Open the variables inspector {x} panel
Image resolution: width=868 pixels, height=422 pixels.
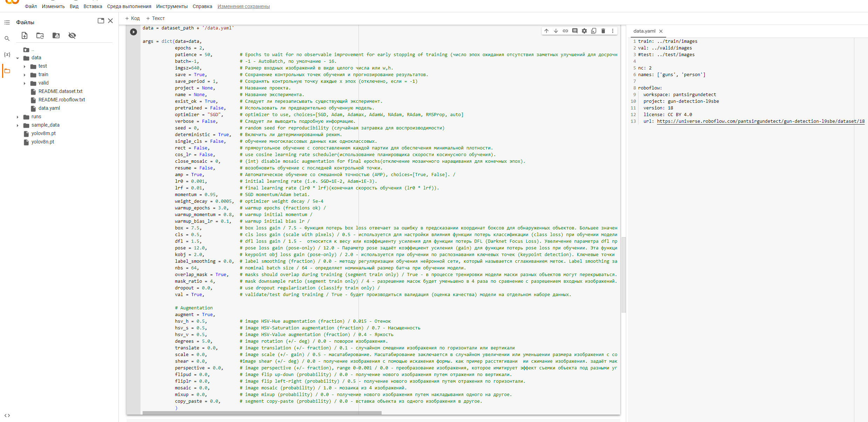coord(6,54)
